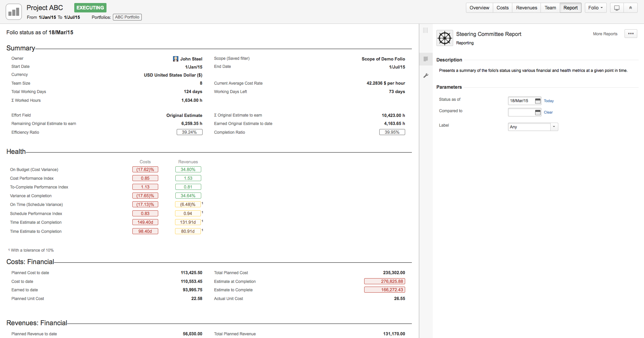Open the wrench settings sidebar tab
The image size is (644, 338).
[x=426, y=76]
